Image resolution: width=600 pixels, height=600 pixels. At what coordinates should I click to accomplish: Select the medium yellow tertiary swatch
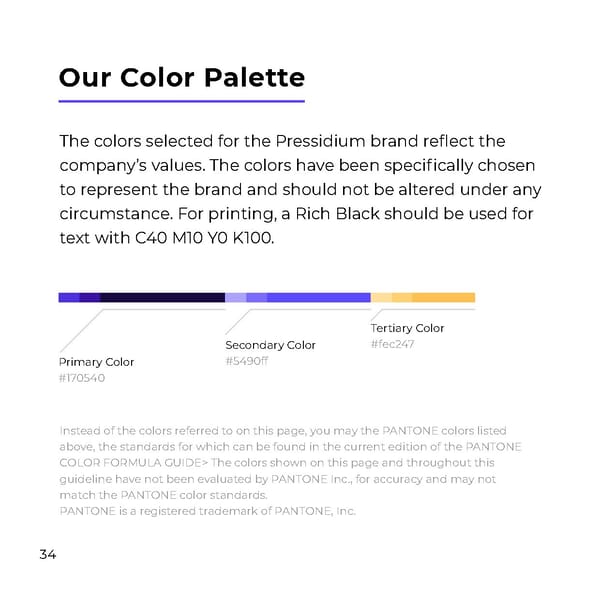tap(401, 297)
